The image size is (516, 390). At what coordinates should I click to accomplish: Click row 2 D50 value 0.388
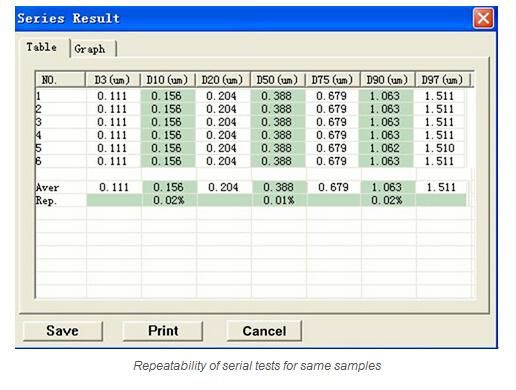(x=277, y=109)
